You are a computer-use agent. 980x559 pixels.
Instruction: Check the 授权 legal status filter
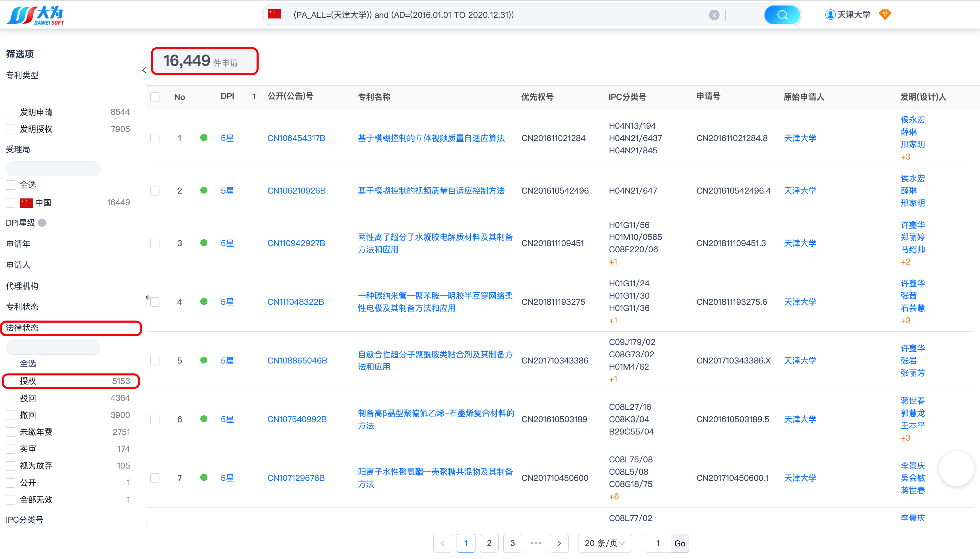tap(11, 381)
